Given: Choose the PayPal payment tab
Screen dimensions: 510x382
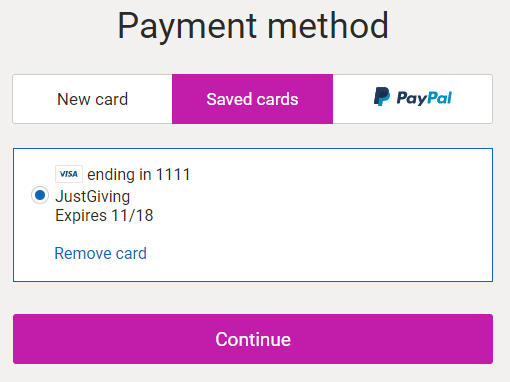Looking at the screenshot, I should [x=412, y=99].
